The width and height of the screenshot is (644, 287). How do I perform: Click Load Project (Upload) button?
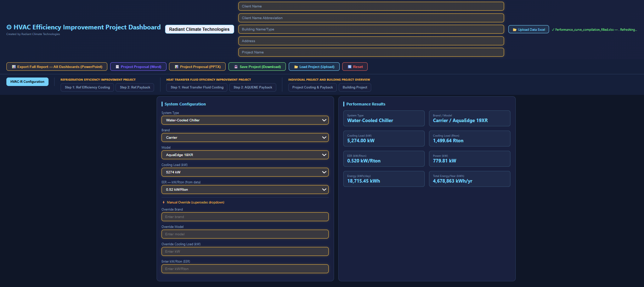(x=314, y=67)
